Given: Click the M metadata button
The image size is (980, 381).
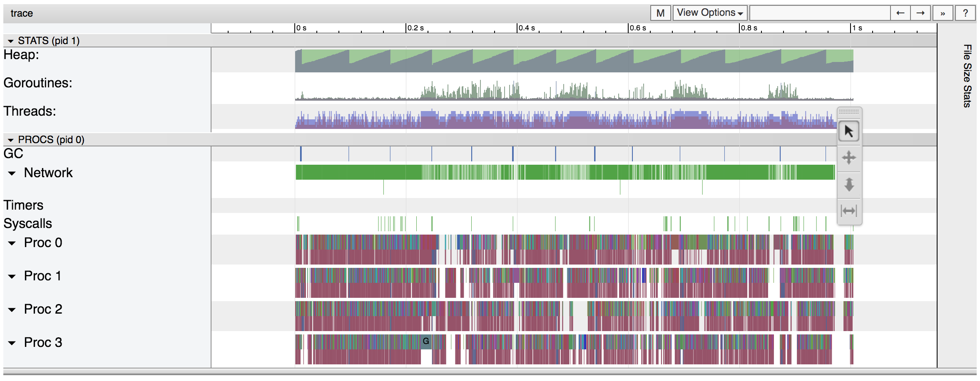Looking at the screenshot, I should point(660,13).
